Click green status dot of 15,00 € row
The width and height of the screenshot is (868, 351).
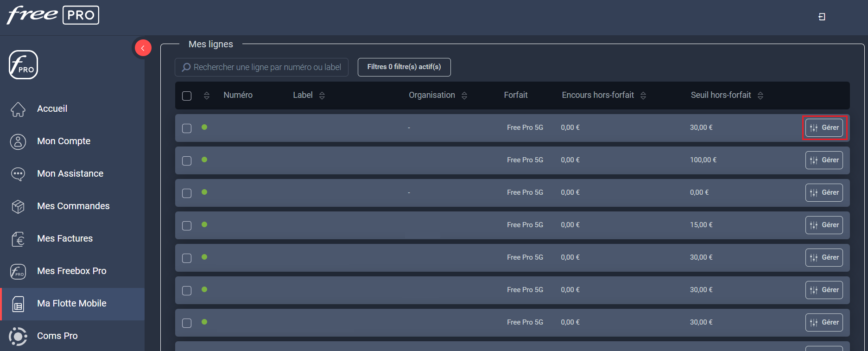click(204, 224)
